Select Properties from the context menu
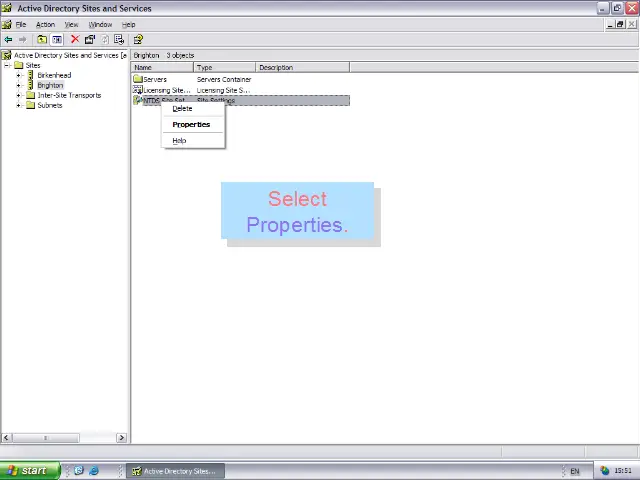The height and width of the screenshot is (480, 640). tap(193, 124)
